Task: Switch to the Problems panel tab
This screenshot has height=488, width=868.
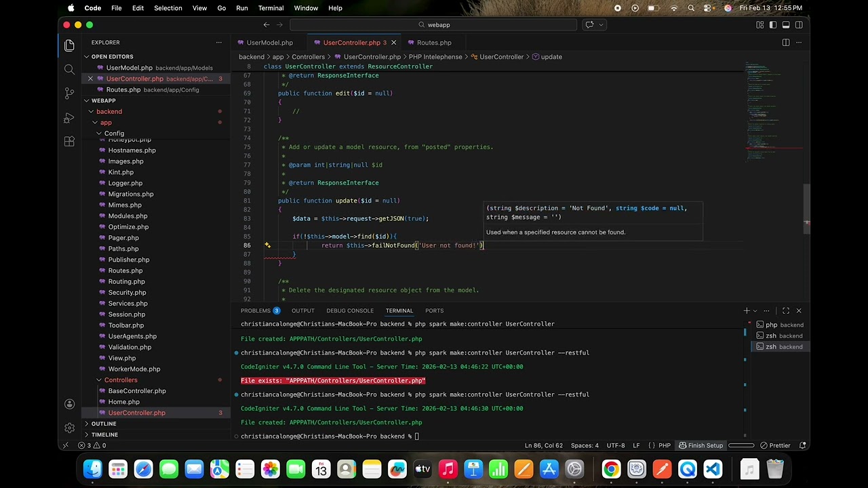Action: (x=260, y=311)
